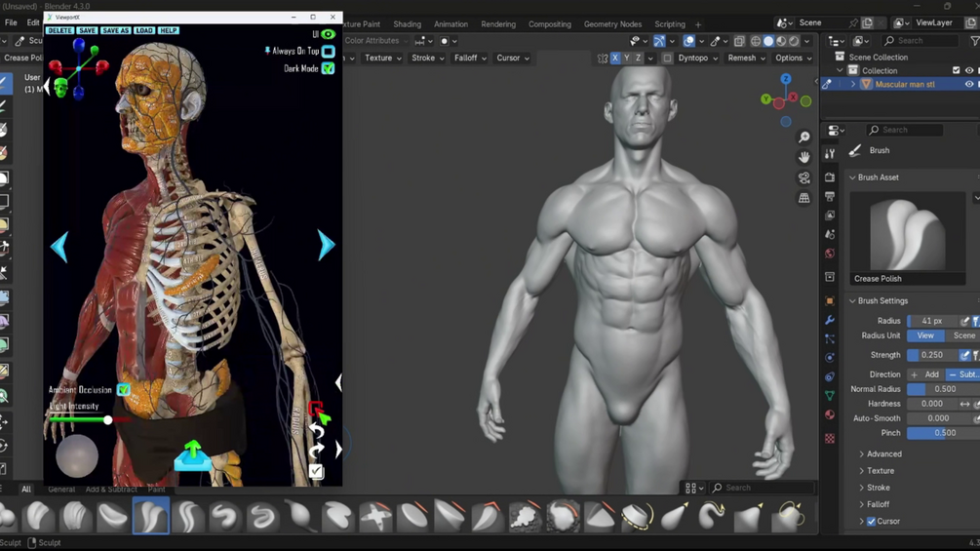Click the SAVE AS button in ViewportX
The width and height of the screenshot is (980, 551).
point(116,30)
